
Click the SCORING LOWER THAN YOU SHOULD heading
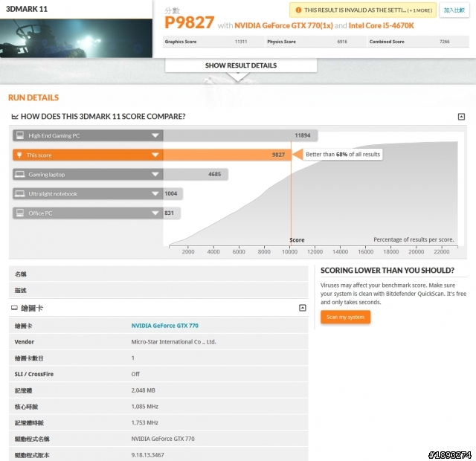tap(387, 271)
